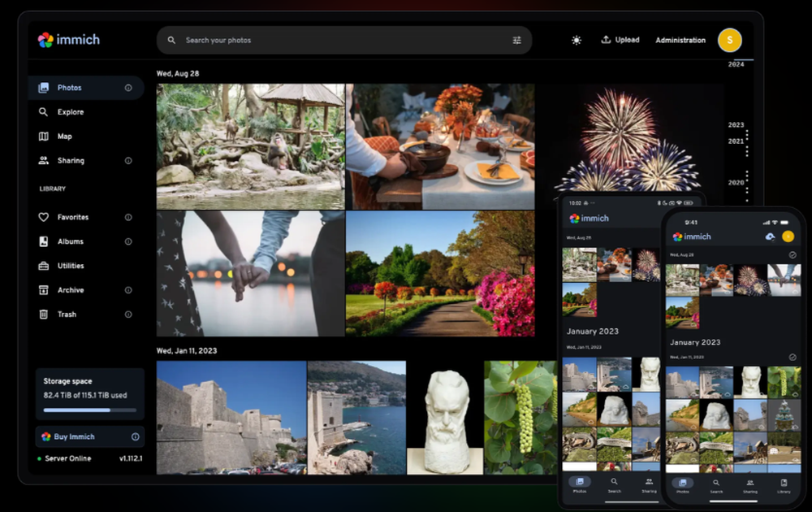Click the storage space usage bar
Viewport: 812px width, 512px height.
tap(89, 410)
